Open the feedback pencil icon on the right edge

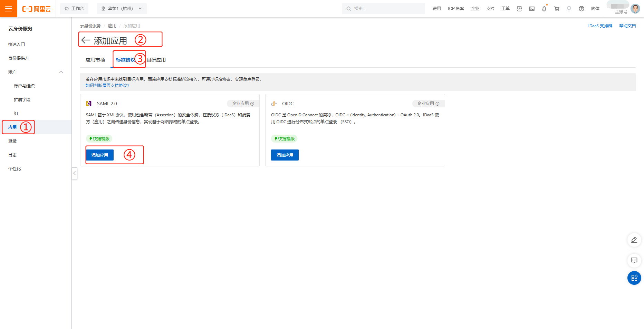634,240
